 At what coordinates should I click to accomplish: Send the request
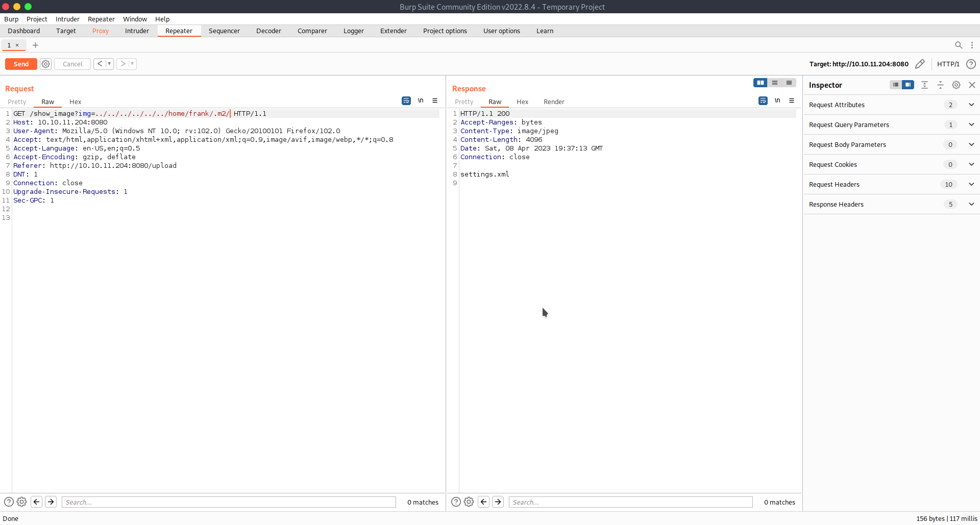pyautogui.click(x=20, y=64)
